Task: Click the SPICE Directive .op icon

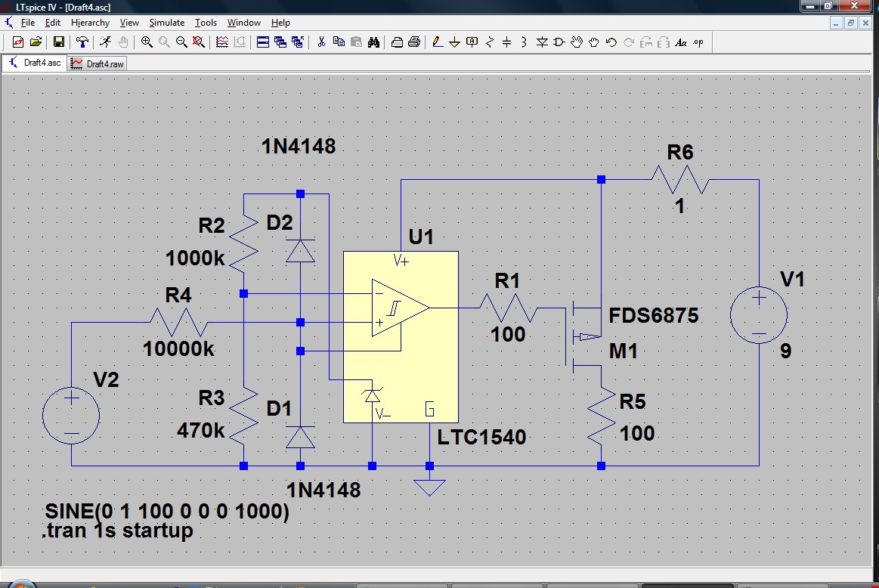Action: (698, 42)
